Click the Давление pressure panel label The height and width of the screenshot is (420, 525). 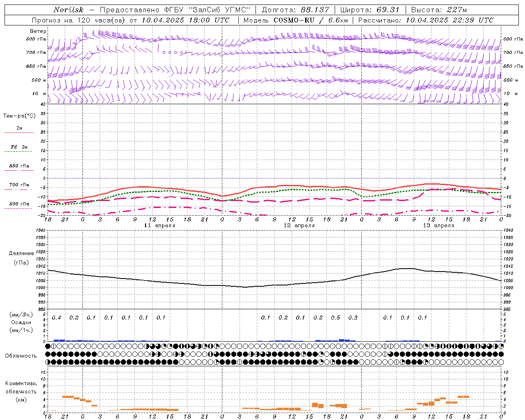pyautogui.click(x=21, y=253)
